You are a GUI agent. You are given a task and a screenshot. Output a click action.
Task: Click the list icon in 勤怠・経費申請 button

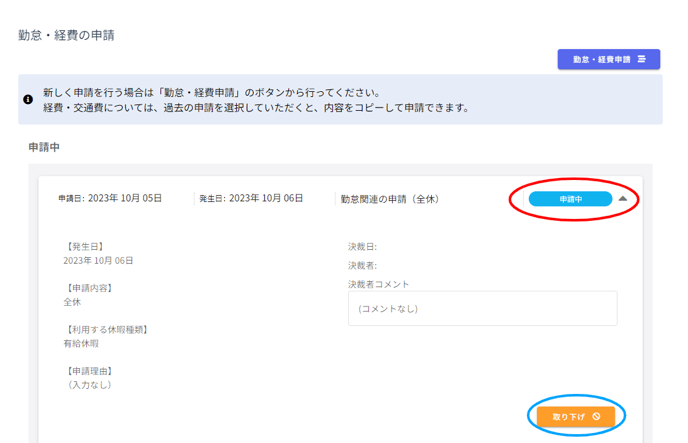tap(642, 60)
